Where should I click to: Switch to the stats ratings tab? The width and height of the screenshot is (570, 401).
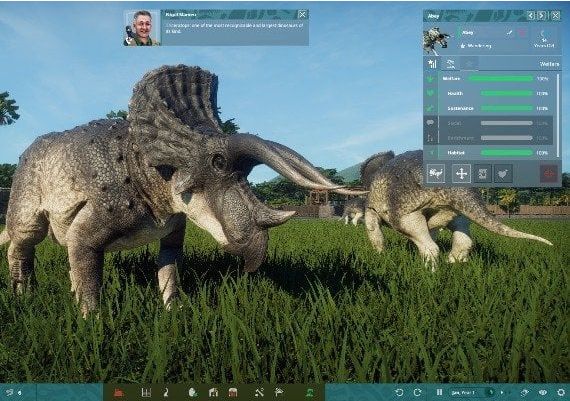click(432, 64)
